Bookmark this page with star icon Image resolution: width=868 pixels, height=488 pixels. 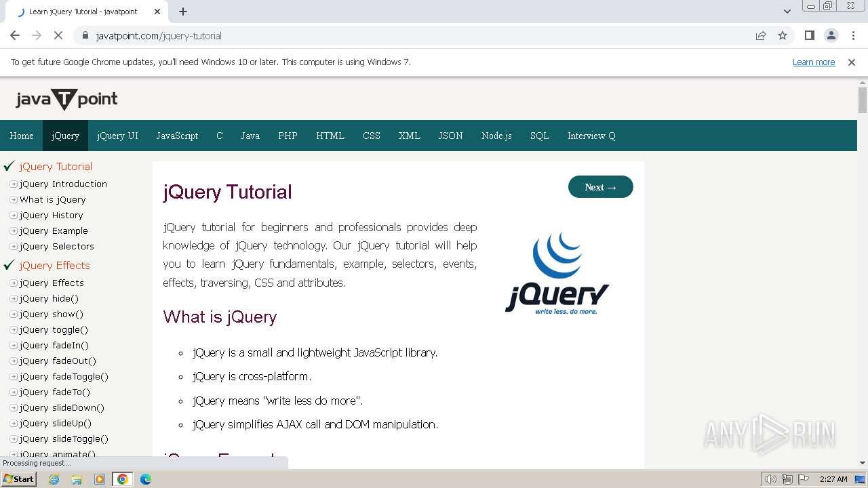[x=783, y=35]
